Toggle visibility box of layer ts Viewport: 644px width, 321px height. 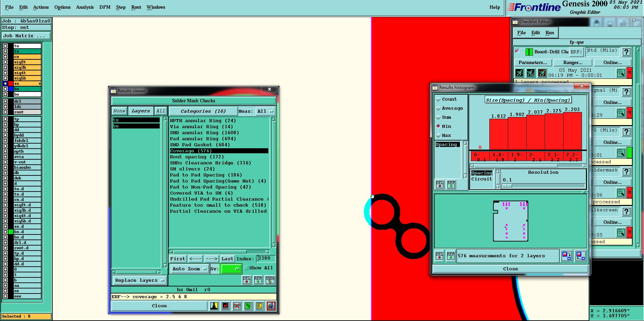pos(5,51)
